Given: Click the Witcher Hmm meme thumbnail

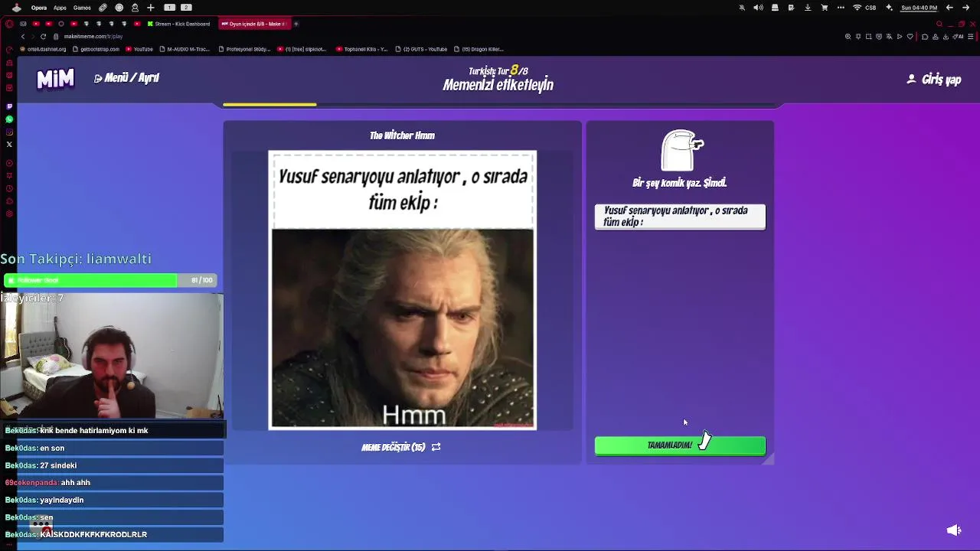Looking at the screenshot, I should [x=403, y=290].
